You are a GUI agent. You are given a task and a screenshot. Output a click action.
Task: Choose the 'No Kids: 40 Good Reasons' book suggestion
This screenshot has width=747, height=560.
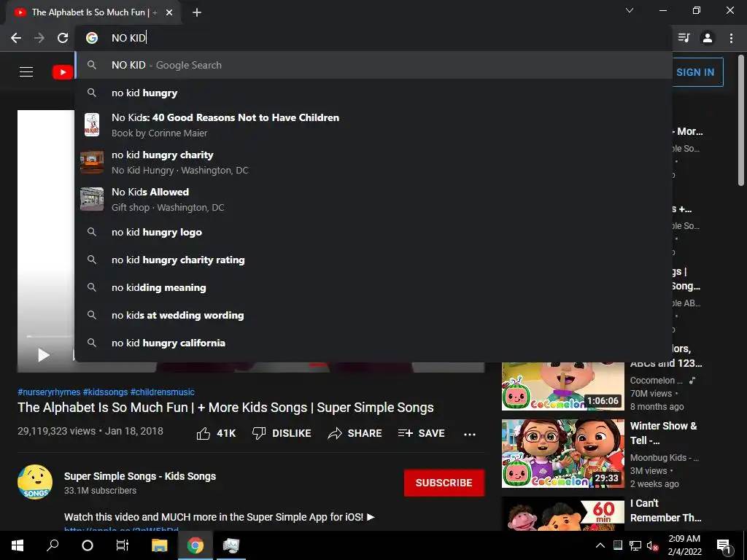pyautogui.click(x=373, y=125)
